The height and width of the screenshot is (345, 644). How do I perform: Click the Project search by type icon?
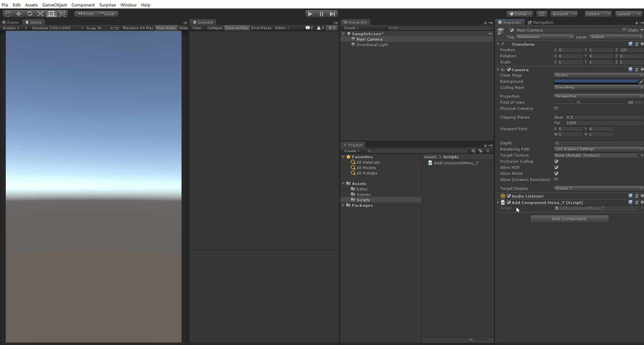[x=473, y=151]
